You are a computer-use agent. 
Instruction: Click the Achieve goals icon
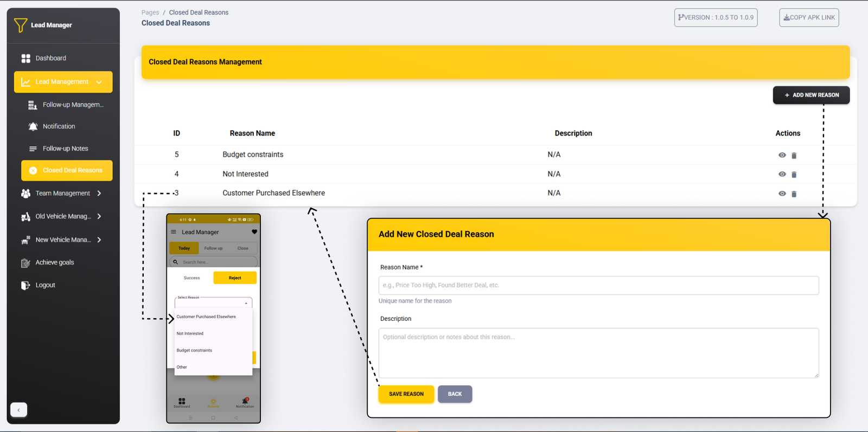tap(25, 263)
